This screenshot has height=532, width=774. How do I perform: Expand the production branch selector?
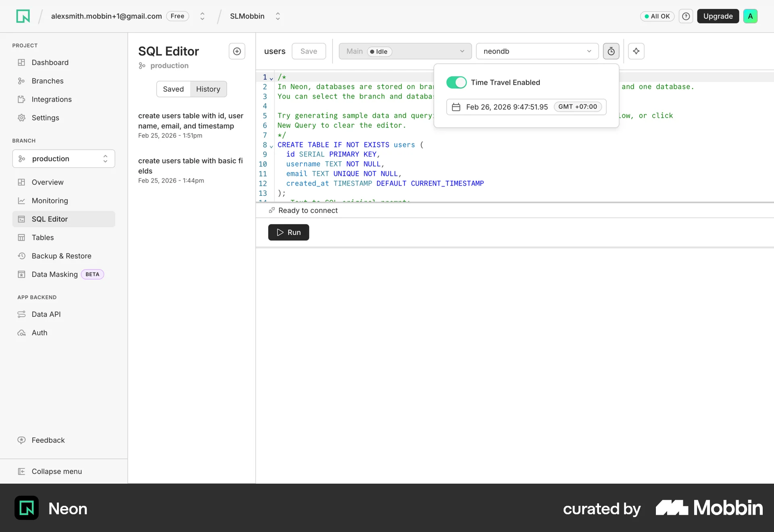point(64,159)
